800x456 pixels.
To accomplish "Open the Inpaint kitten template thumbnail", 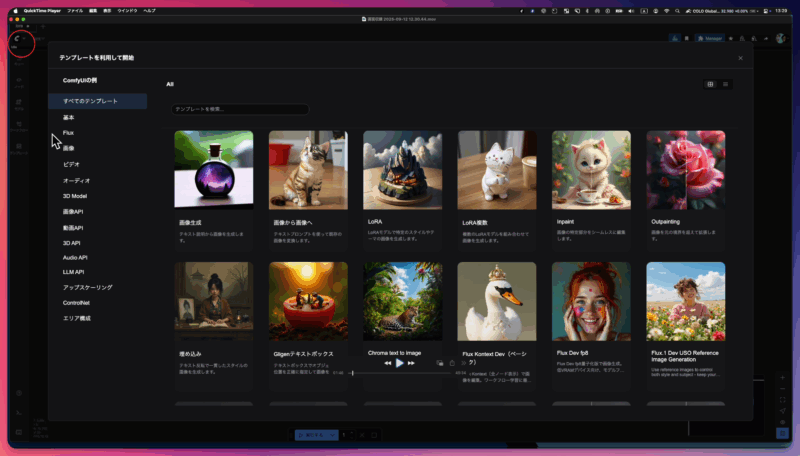I will pos(591,168).
